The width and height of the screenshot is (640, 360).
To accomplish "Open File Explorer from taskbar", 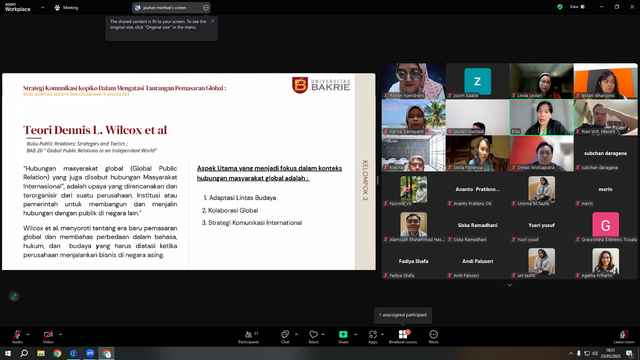I will click(41, 353).
